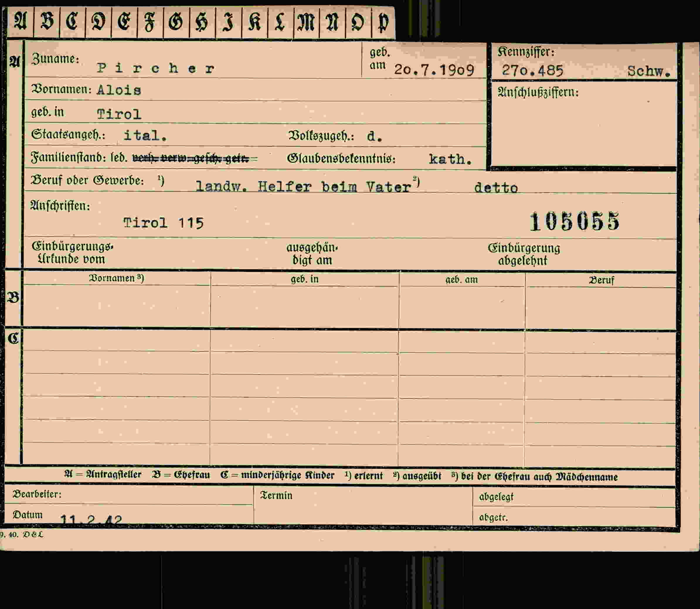
Task: Click the "Einbürgerung abgelehnt" label
Action: [524, 254]
